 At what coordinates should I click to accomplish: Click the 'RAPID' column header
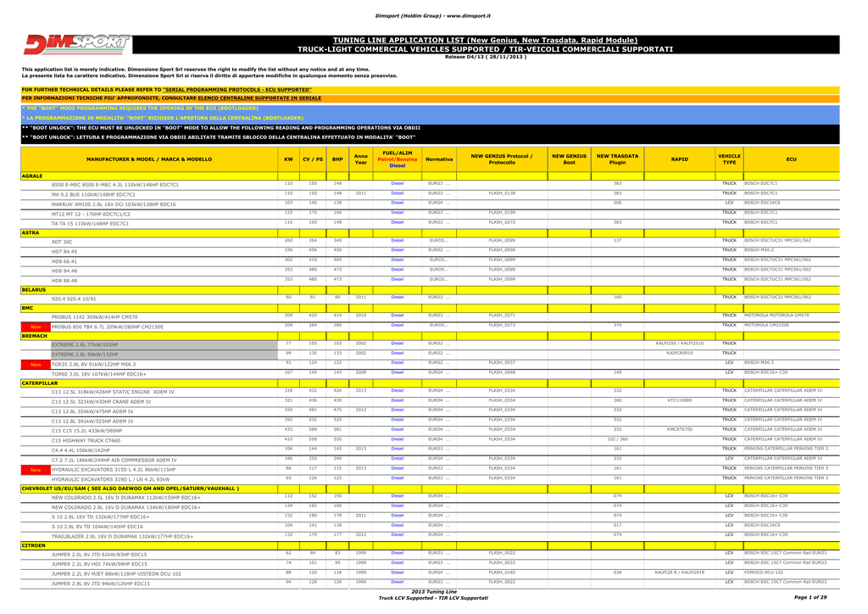679,159
